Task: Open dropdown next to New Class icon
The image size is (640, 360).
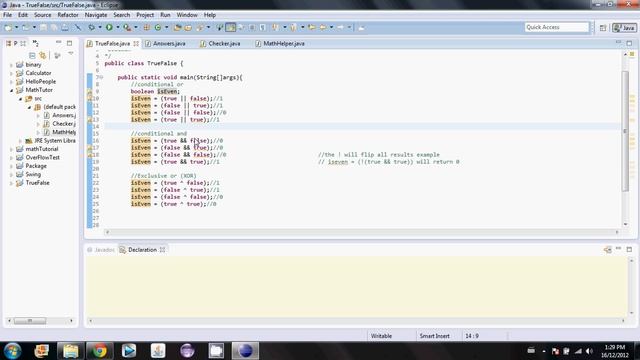Action: click(167, 27)
